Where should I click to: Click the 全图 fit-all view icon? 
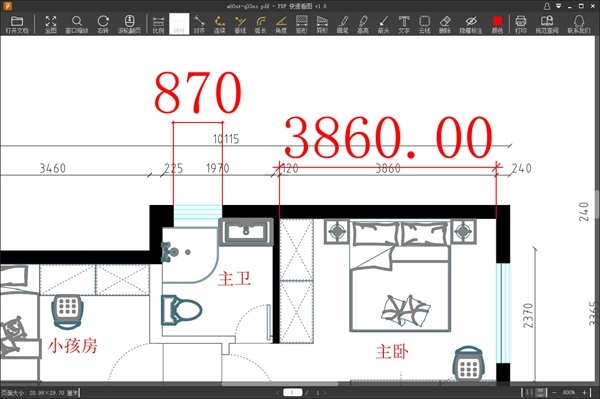(x=51, y=24)
